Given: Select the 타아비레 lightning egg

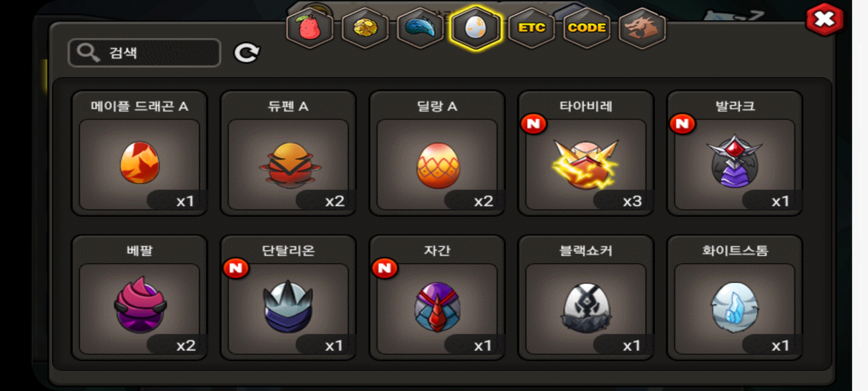Looking at the screenshot, I should click(x=586, y=153).
